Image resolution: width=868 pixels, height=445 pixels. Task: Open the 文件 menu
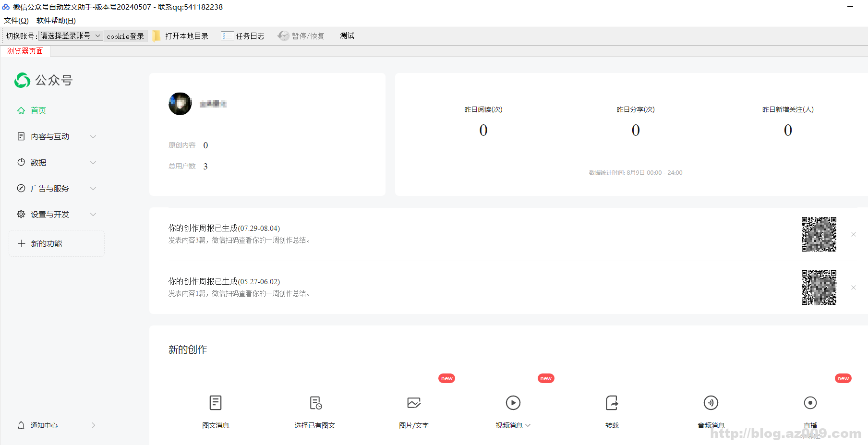click(16, 21)
